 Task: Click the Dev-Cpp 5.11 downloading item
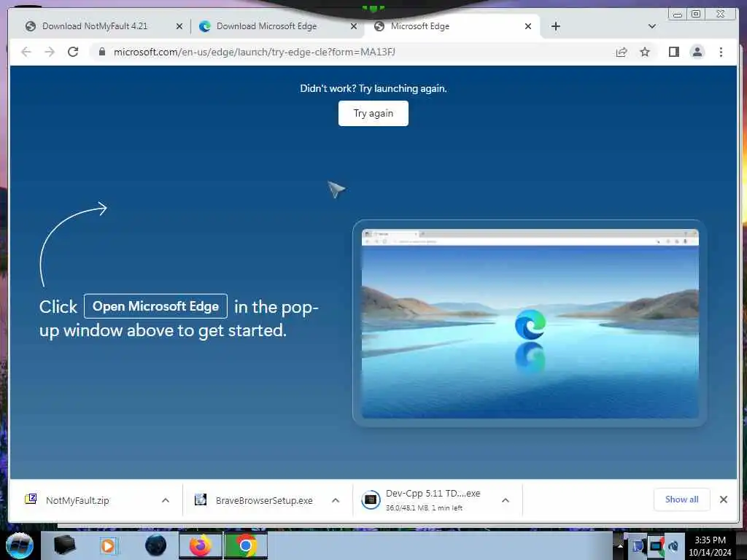coord(433,500)
